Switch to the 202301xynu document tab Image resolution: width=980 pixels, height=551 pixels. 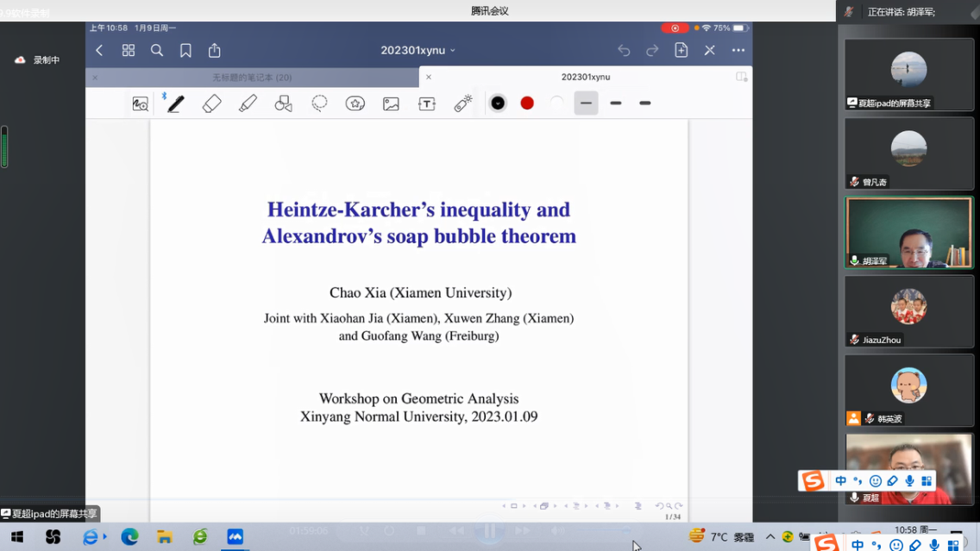[x=585, y=78]
